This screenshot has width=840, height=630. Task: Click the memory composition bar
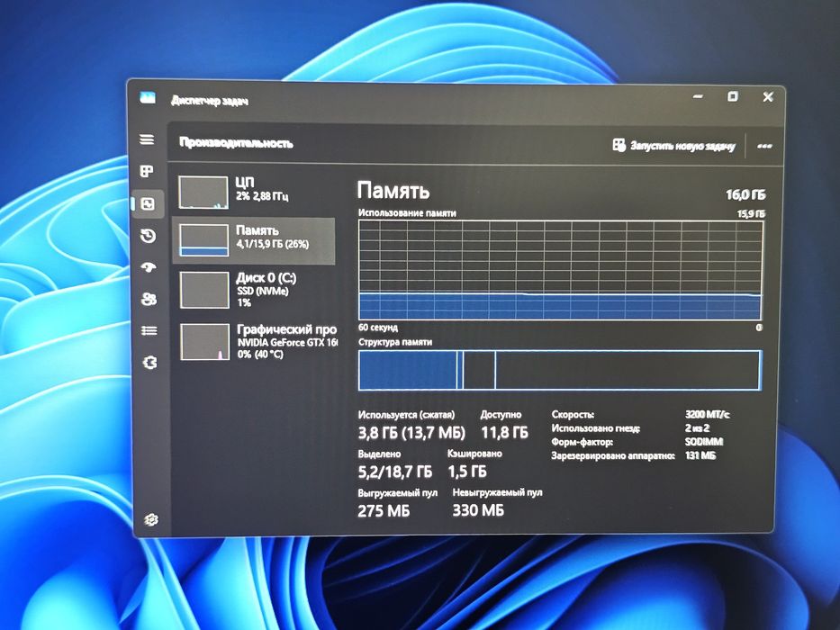pos(560,370)
